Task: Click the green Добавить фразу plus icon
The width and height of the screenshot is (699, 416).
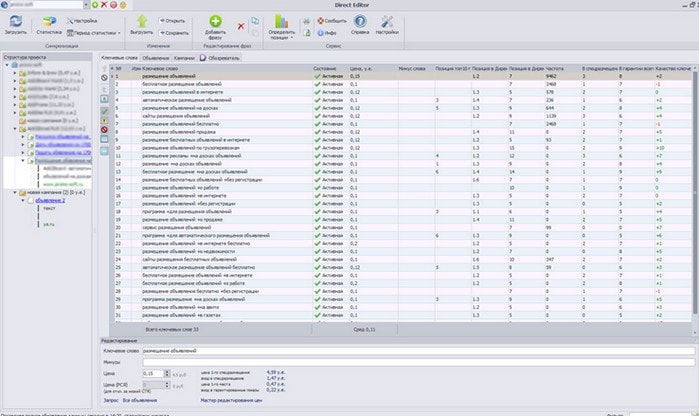Action: (x=216, y=22)
